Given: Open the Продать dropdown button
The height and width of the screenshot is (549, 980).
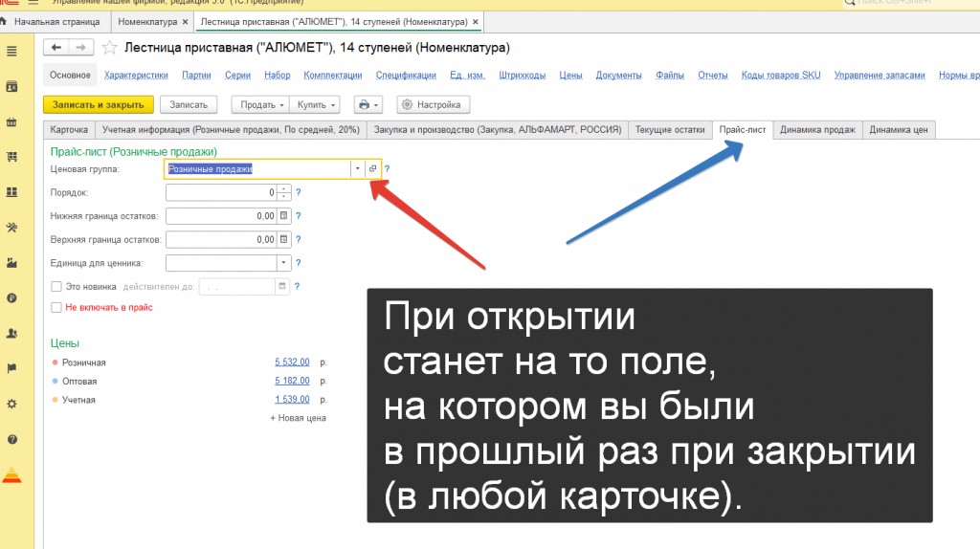Looking at the screenshot, I should pos(261,105).
